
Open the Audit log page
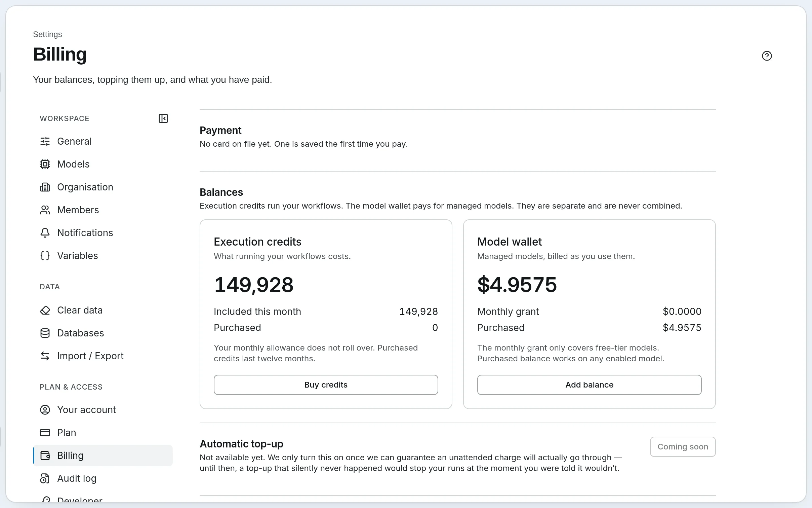coord(103,478)
